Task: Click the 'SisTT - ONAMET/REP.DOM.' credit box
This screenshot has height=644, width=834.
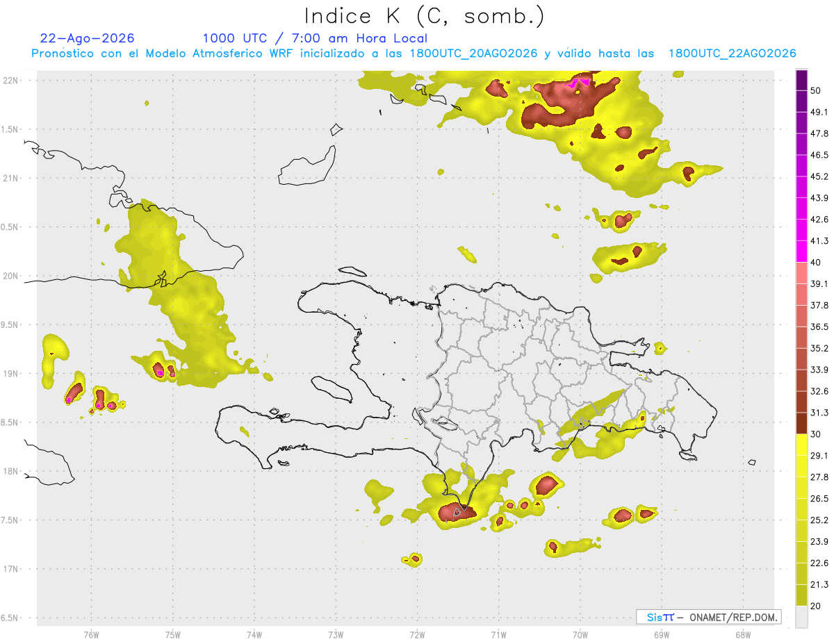Action: [x=708, y=617]
